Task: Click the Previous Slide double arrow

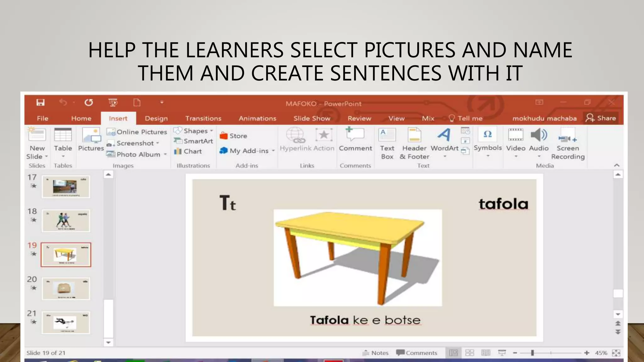Action: 618,323
